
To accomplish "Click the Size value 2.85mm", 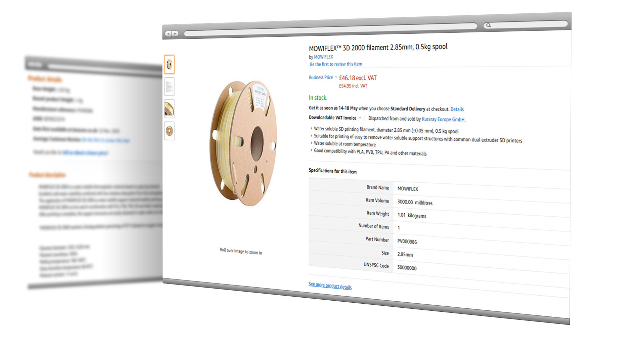I will pyautogui.click(x=405, y=255).
